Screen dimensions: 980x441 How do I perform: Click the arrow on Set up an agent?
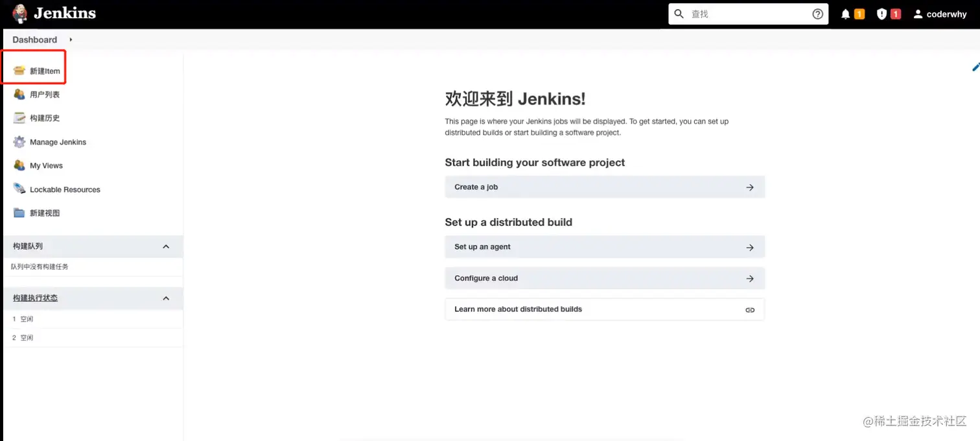click(x=750, y=247)
